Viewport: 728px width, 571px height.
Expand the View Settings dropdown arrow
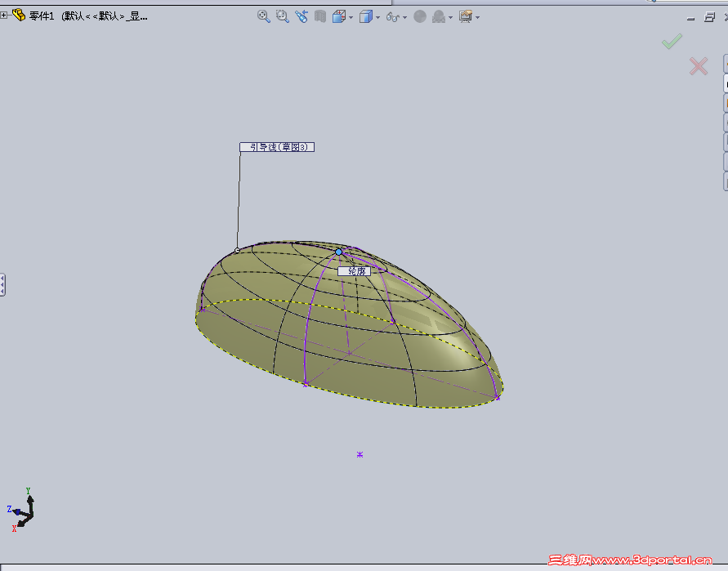477,18
